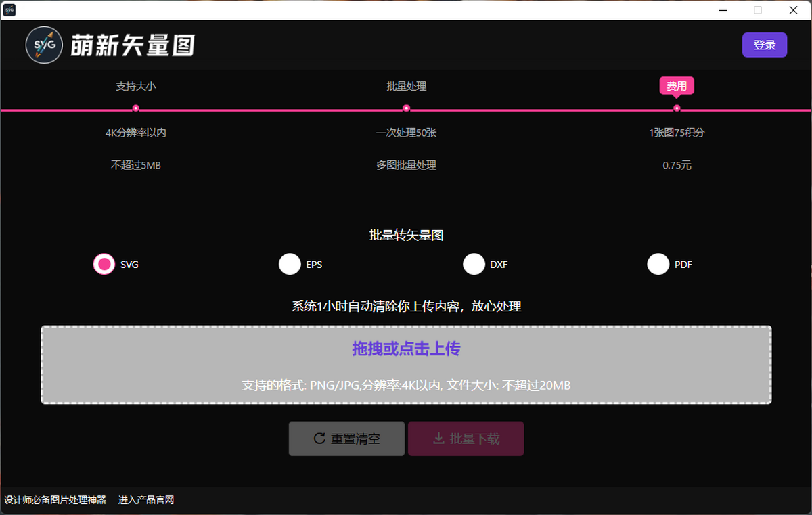
Task: Select the 支持大小 timeline step label
Action: (135, 87)
